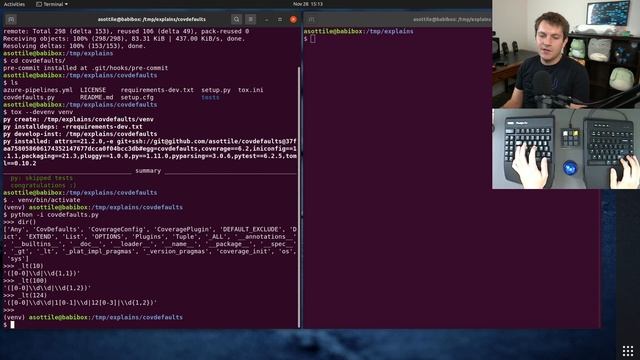640x360 pixels.
Task: Click the '. venv/bin/activate' command
Action: [45, 200]
